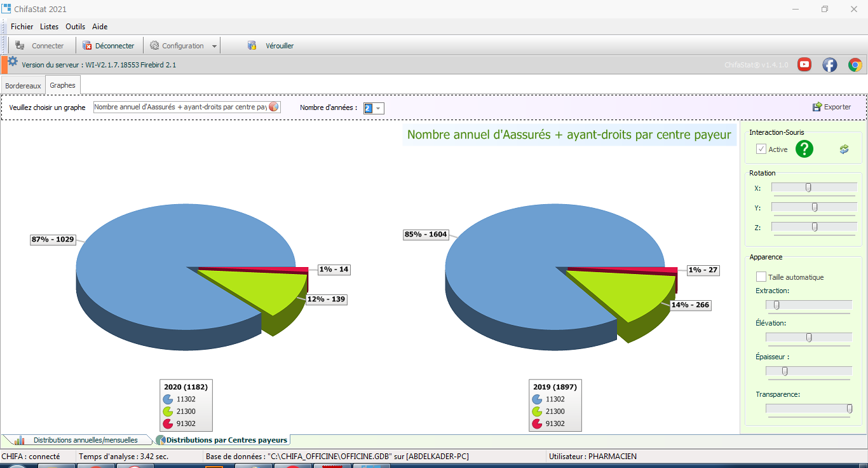
Task: Open the Facebook icon link
Action: click(x=830, y=64)
